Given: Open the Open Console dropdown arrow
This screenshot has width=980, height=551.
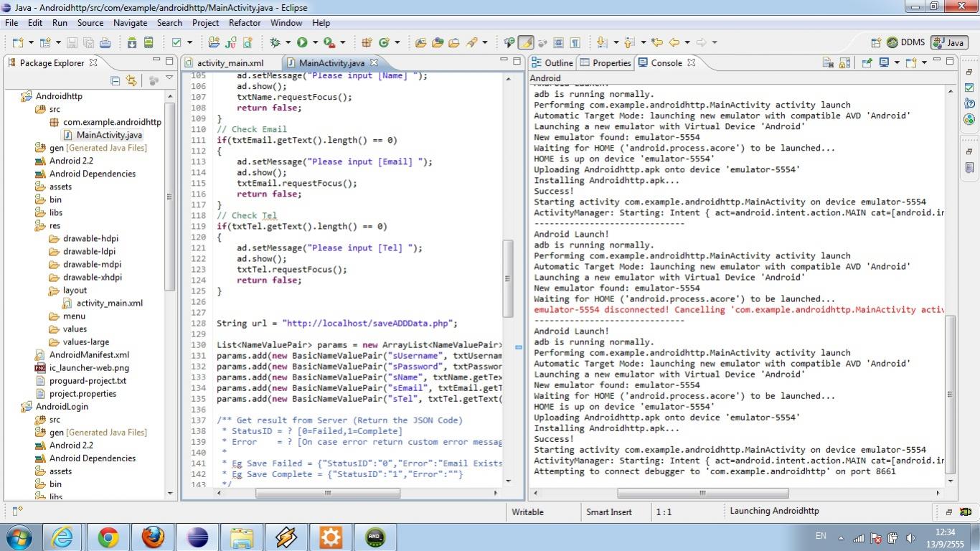Looking at the screenshot, I should point(924,63).
